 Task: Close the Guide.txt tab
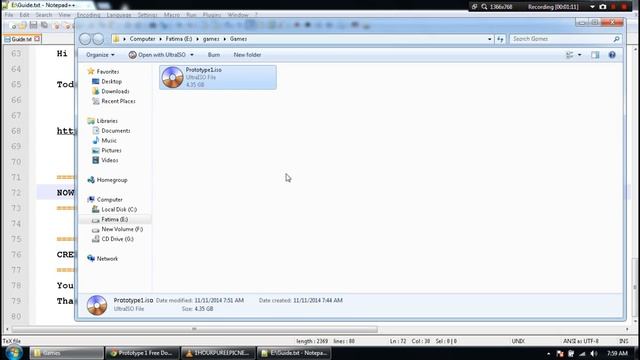(x=37, y=39)
